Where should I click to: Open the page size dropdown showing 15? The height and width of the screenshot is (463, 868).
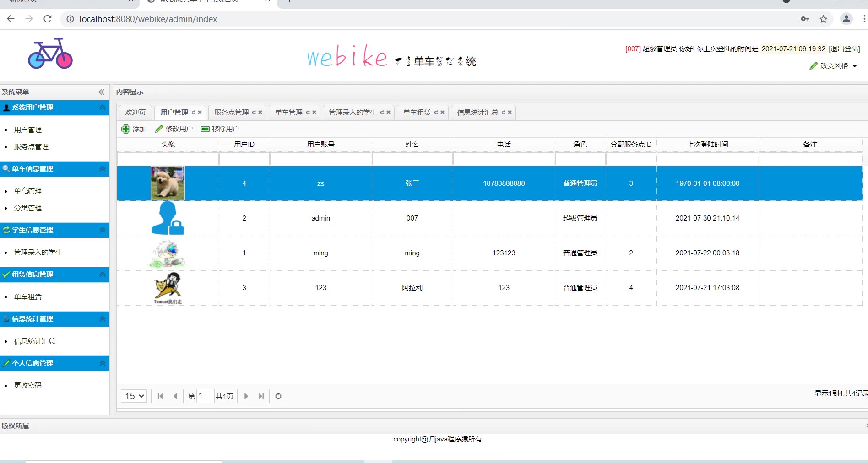tap(134, 396)
